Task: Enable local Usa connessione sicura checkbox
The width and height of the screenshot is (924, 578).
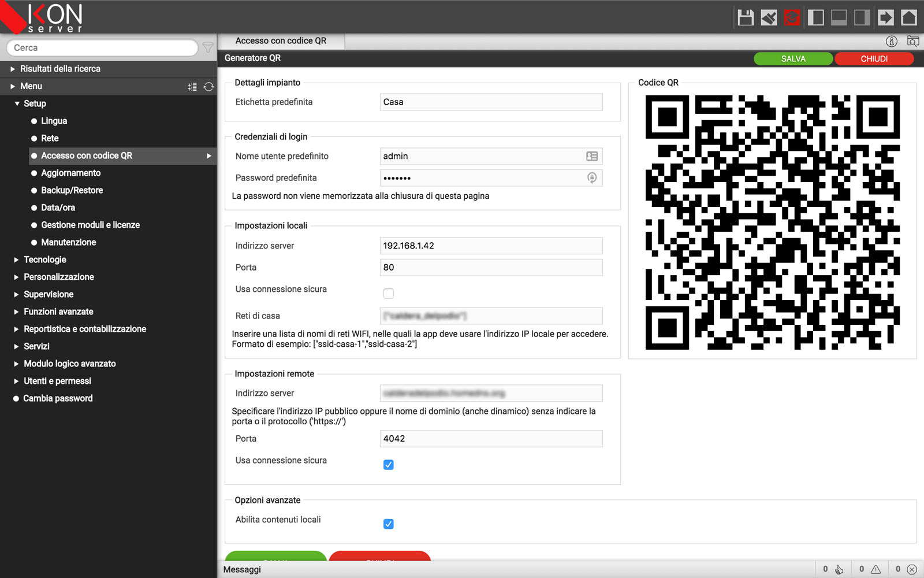Action: tap(389, 294)
